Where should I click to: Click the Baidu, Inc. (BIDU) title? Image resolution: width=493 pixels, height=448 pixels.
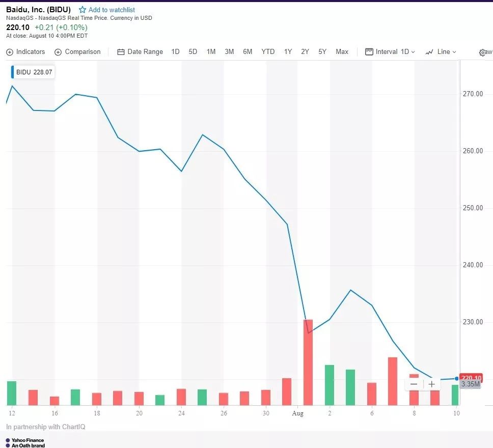coord(38,10)
